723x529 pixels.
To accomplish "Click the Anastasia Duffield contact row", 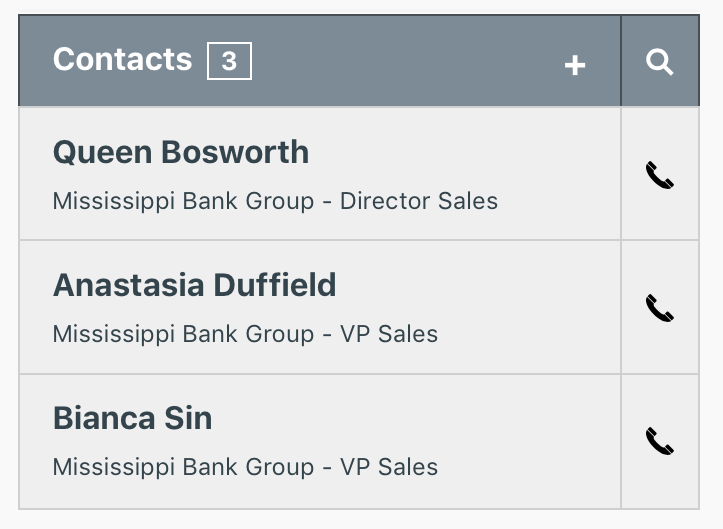I will click(x=320, y=307).
